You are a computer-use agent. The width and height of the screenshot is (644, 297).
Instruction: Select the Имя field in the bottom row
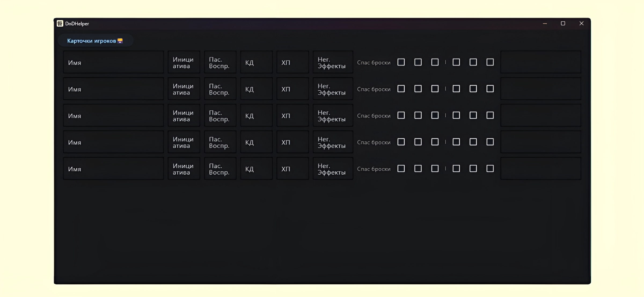coord(113,169)
